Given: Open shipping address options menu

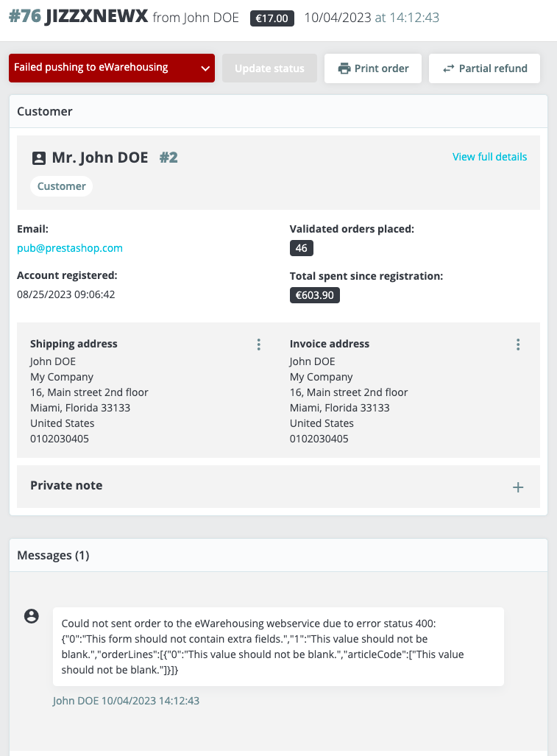Looking at the screenshot, I should (x=258, y=345).
